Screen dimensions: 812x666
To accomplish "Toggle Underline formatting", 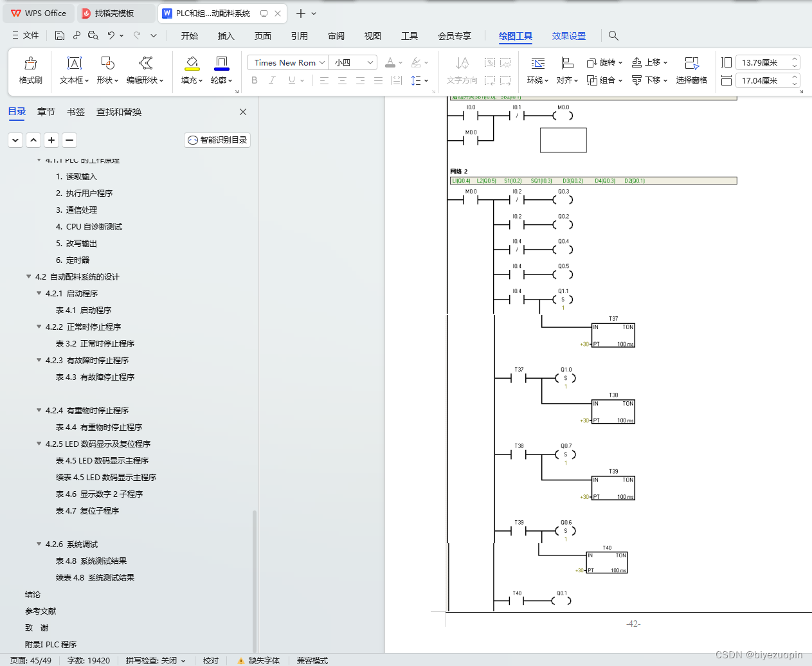I will tap(291, 80).
